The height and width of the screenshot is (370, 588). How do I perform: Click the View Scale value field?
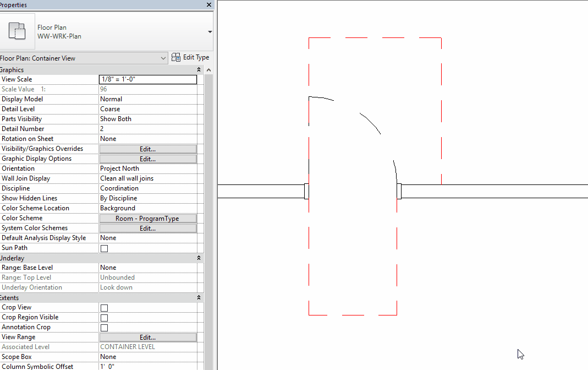coord(147,79)
